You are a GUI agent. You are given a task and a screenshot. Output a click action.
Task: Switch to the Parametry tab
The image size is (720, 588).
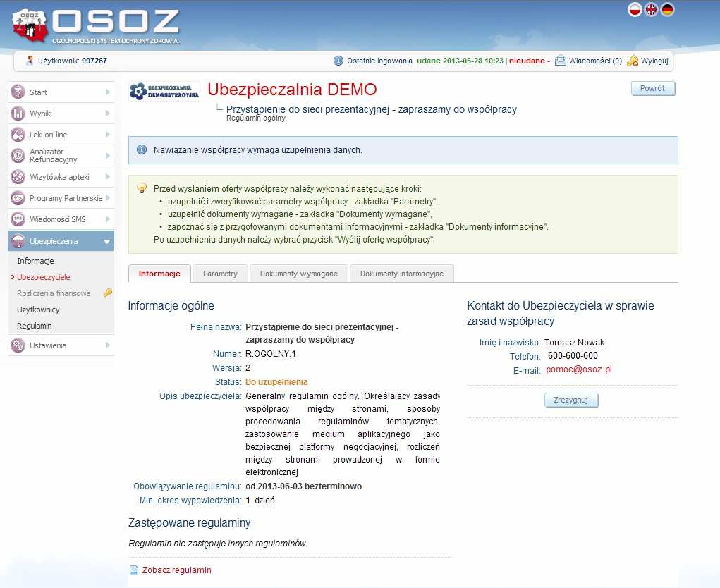coord(221,274)
